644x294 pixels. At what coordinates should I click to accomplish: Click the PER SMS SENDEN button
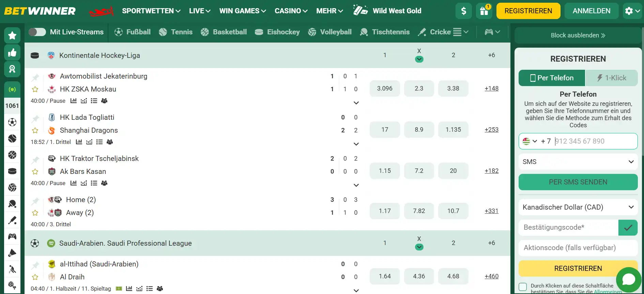578,182
